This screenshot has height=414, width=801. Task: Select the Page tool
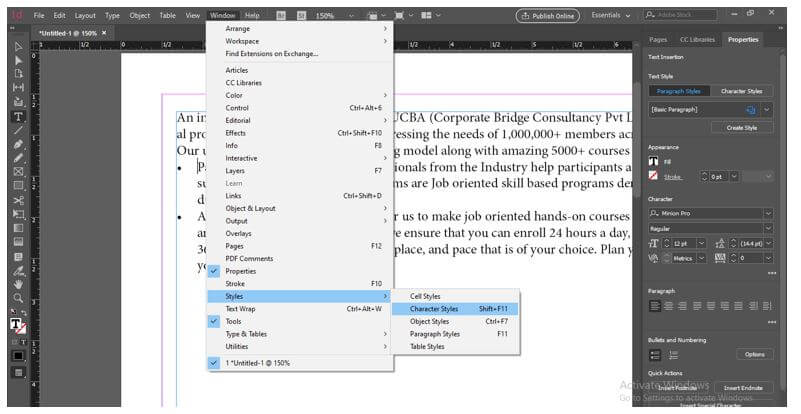click(x=18, y=74)
